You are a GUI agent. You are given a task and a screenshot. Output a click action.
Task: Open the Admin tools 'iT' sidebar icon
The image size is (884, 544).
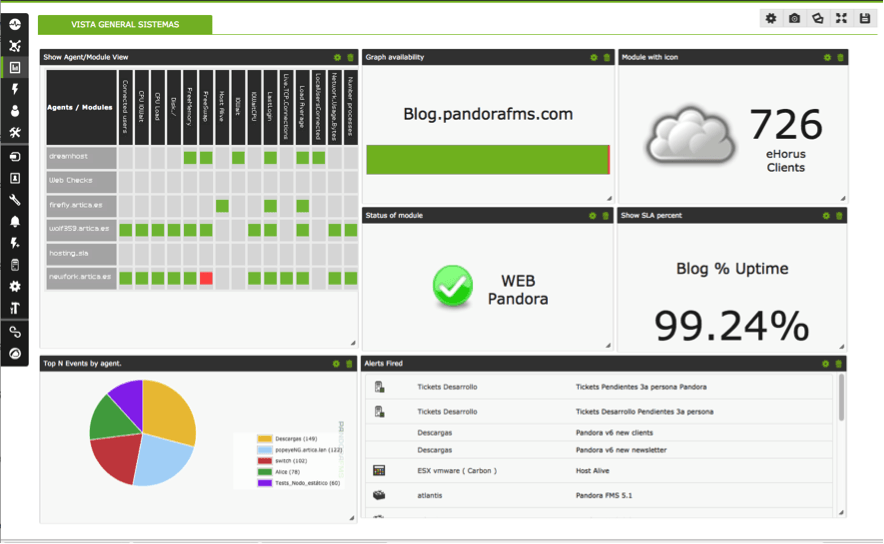tap(15, 308)
